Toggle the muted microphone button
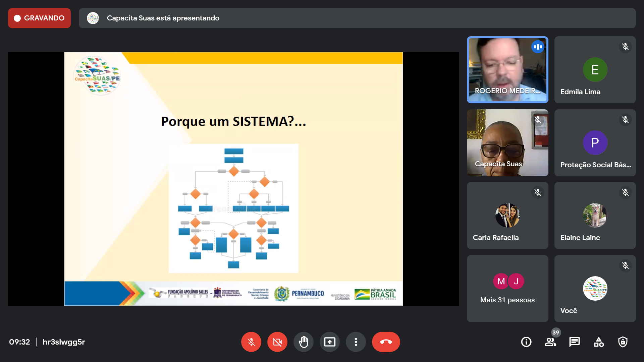This screenshot has width=644, height=362. tap(251, 342)
